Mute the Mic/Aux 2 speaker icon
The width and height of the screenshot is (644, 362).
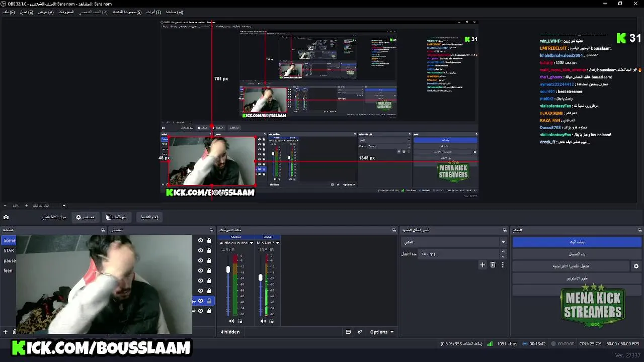(263, 321)
